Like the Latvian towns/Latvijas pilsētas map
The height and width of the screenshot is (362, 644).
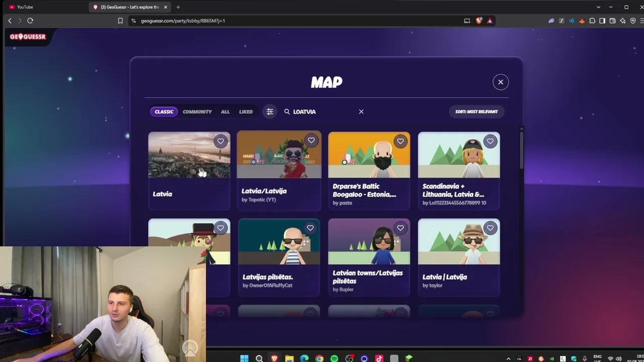pyautogui.click(x=400, y=228)
